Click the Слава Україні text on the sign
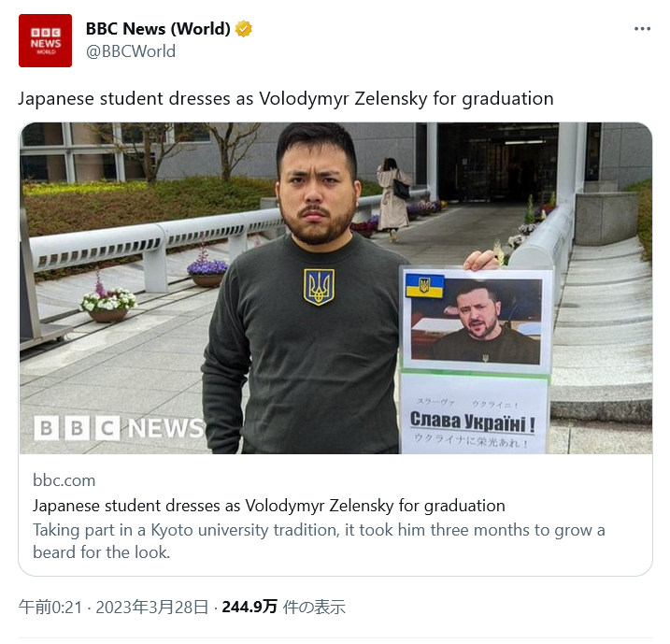Image resolution: width=670 pixels, height=644 pixels. (x=473, y=422)
